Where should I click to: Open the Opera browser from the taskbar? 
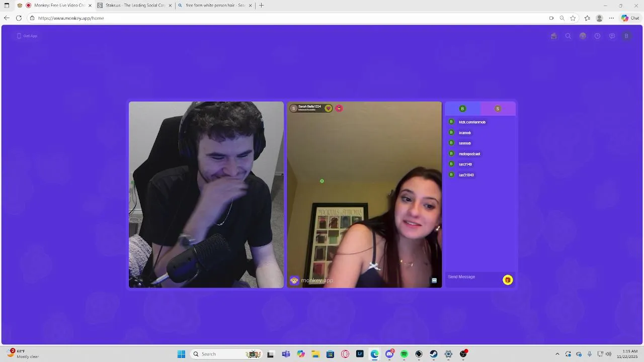point(345,354)
